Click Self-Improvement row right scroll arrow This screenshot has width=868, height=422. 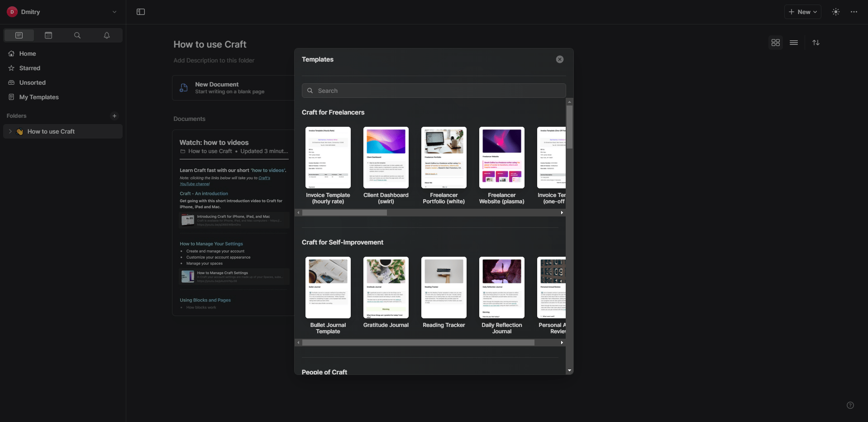pyautogui.click(x=562, y=343)
